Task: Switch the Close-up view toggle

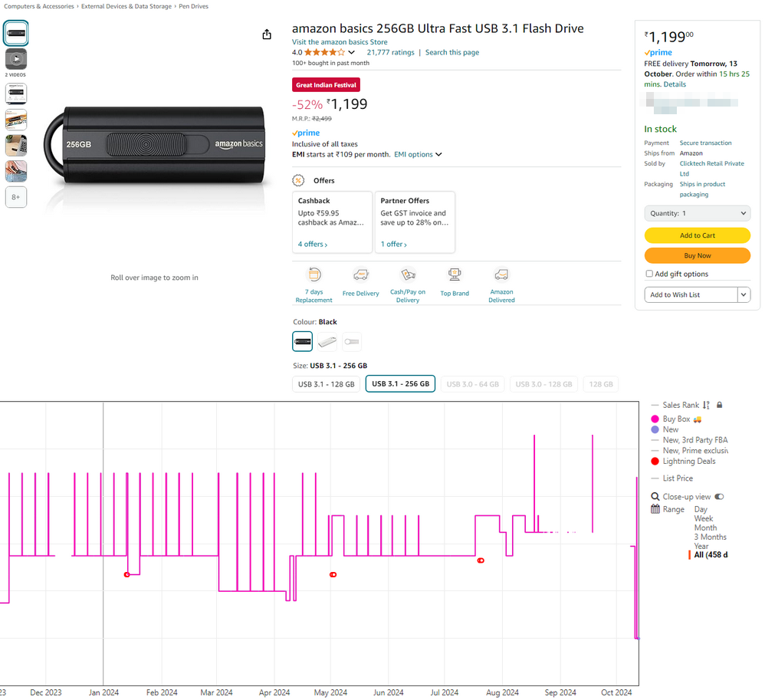Action: tap(719, 497)
